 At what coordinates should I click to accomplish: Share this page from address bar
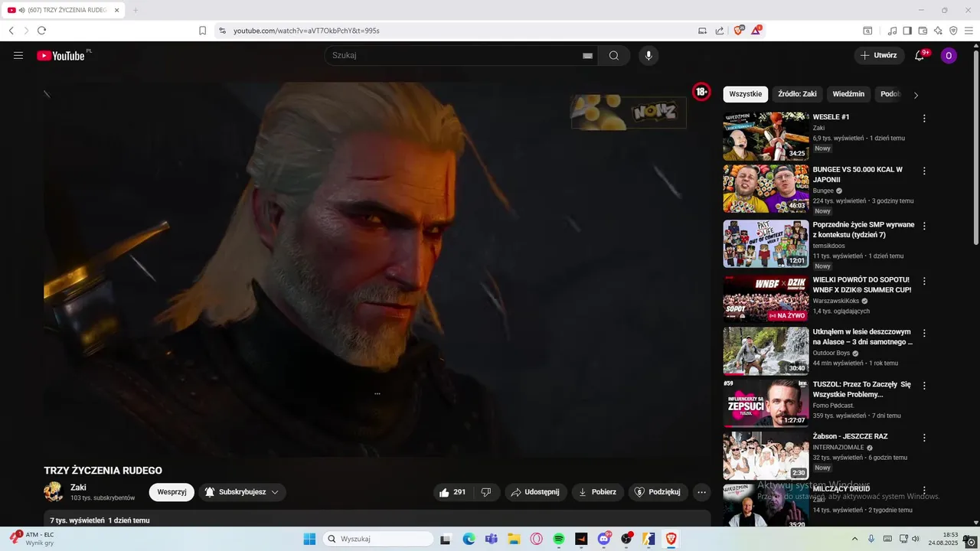(x=720, y=31)
